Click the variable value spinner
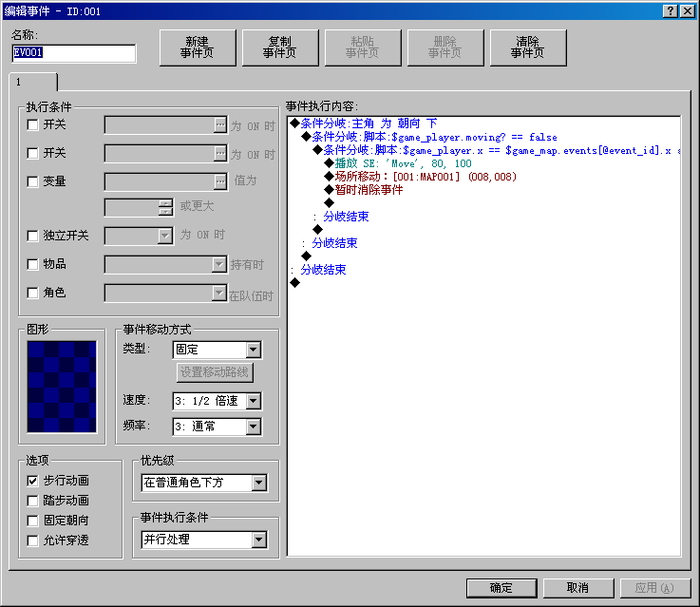Image resolution: width=700 pixels, height=607 pixels. (165, 207)
